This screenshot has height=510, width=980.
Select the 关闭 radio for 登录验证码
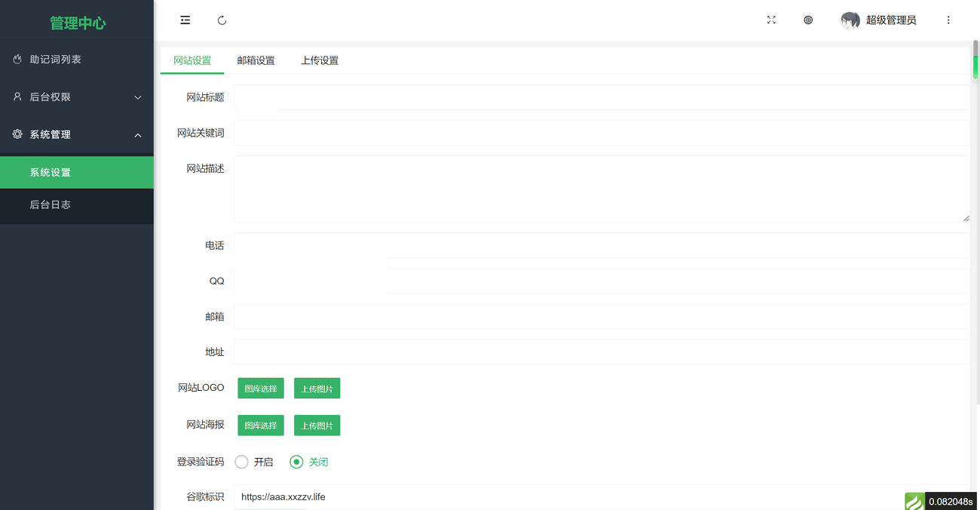tap(296, 462)
